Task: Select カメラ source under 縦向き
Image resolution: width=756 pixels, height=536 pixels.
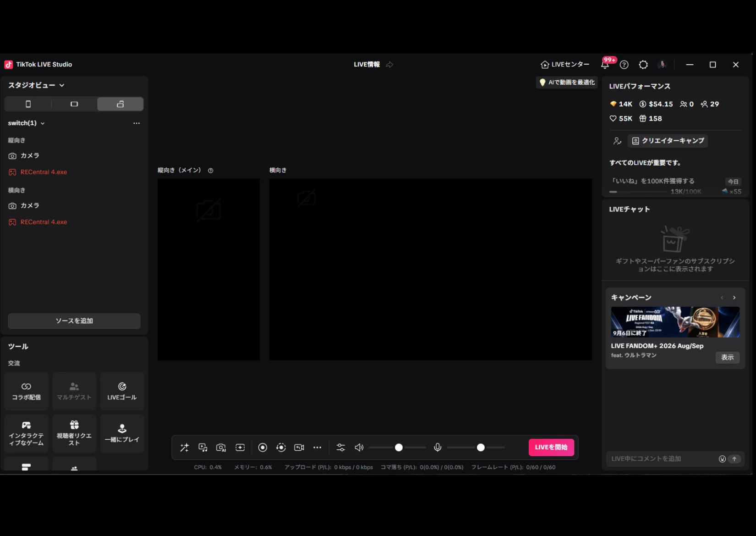Action: point(74,156)
